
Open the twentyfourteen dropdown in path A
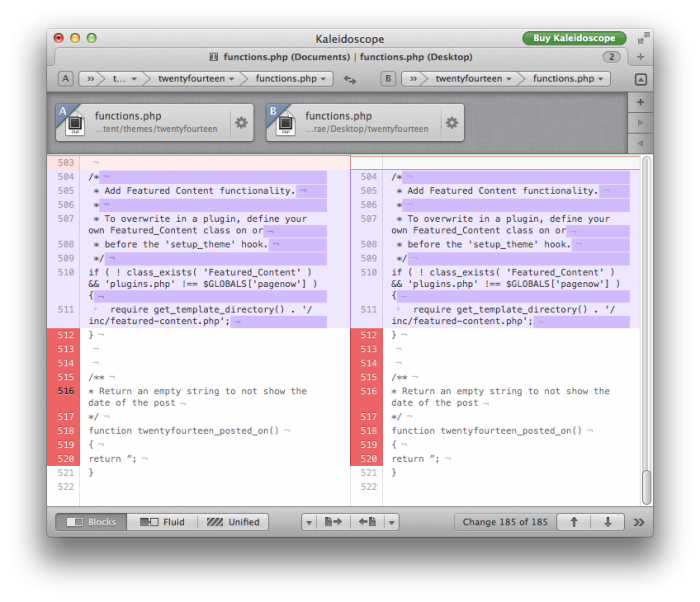(x=196, y=79)
